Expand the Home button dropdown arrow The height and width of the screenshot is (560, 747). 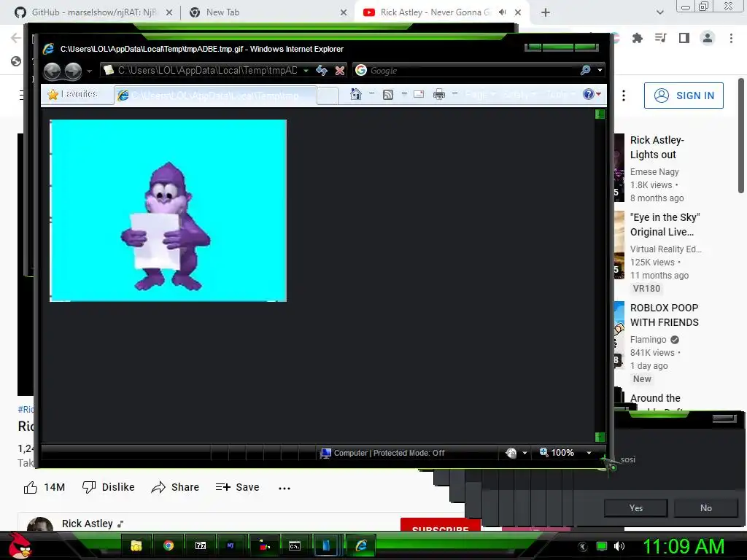coord(371,94)
